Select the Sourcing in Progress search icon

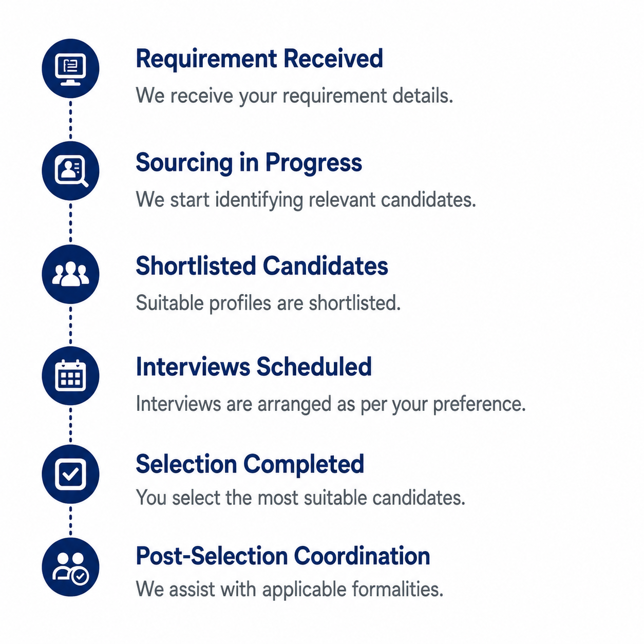pos(70,171)
